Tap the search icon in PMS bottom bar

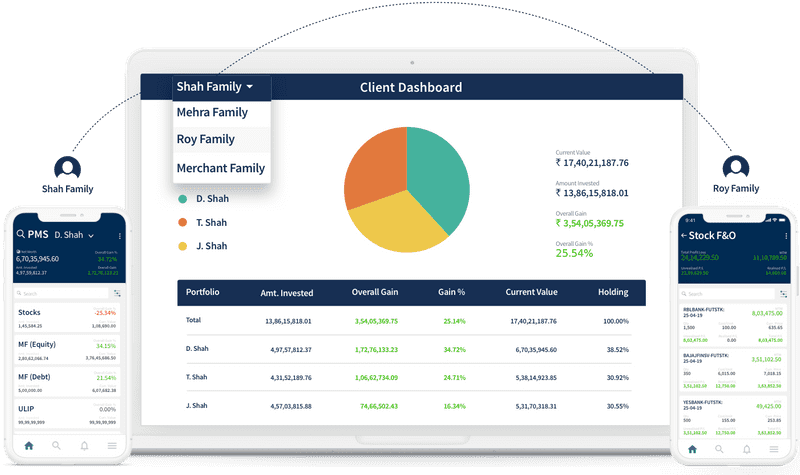pyautogui.click(x=56, y=445)
